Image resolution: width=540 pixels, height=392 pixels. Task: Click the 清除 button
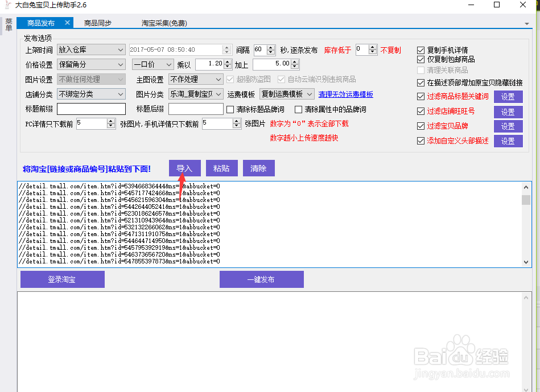[x=259, y=168]
